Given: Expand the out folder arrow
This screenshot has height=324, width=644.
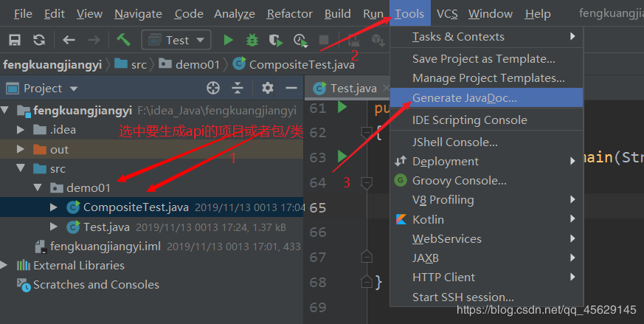Looking at the screenshot, I should (21, 149).
